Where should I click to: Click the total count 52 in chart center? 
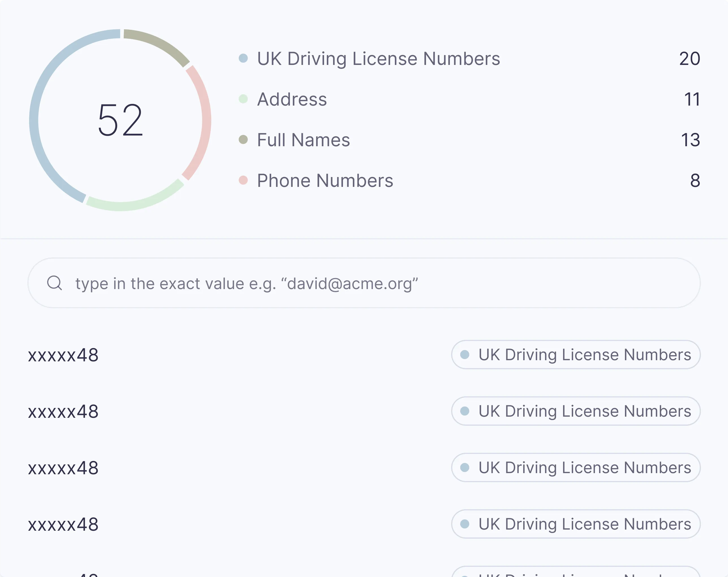(x=120, y=121)
